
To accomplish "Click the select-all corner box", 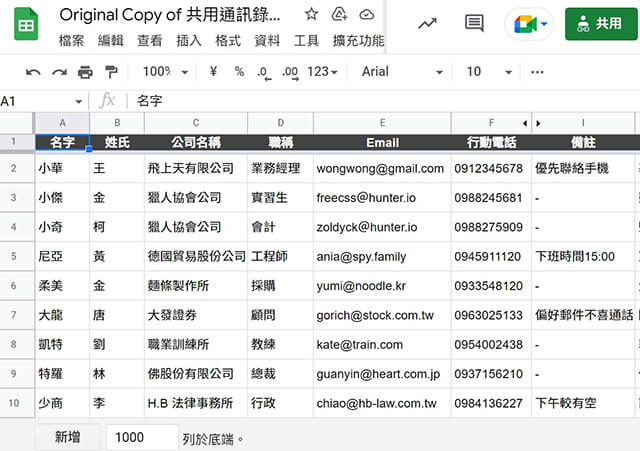I will point(16,123).
